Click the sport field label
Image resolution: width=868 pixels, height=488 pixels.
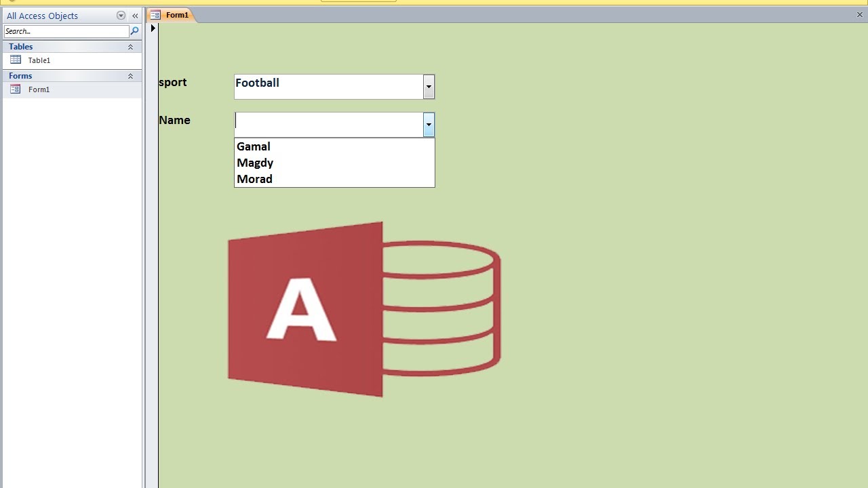[173, 83]
